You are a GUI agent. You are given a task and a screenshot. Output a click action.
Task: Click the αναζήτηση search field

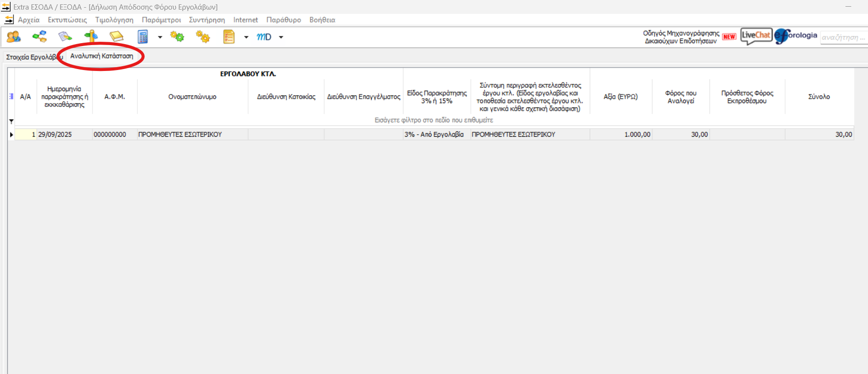[x=843, y=37]
